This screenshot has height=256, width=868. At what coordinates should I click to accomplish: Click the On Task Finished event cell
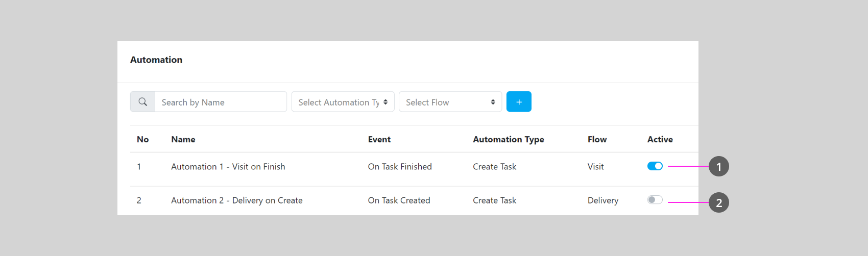(400, 167)
